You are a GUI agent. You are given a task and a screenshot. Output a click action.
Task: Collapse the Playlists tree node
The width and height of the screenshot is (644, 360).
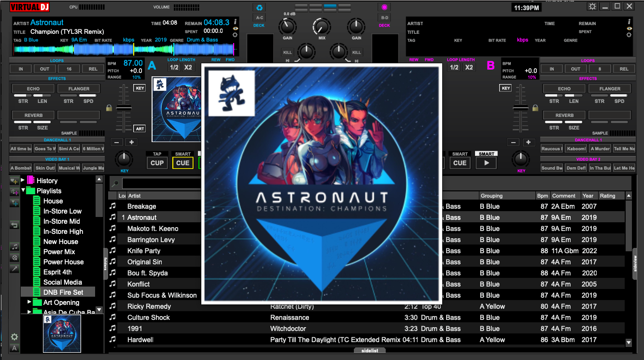23,190
